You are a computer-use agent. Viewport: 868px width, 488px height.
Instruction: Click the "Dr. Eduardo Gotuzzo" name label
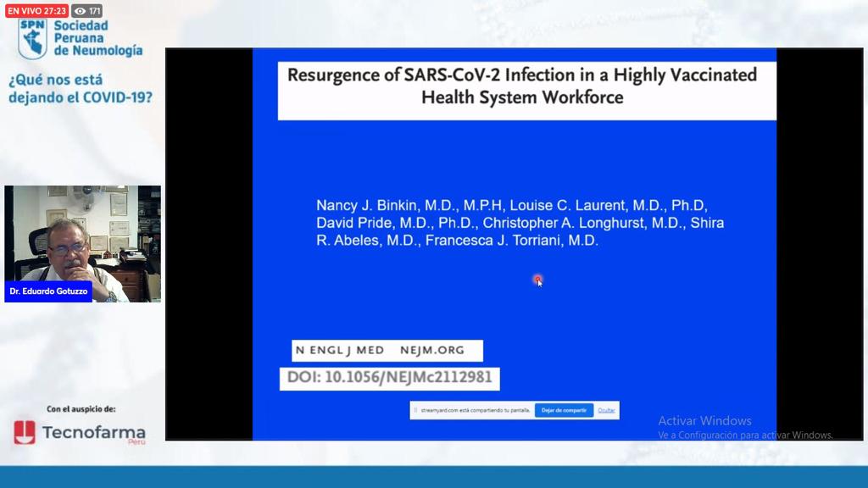48,291
